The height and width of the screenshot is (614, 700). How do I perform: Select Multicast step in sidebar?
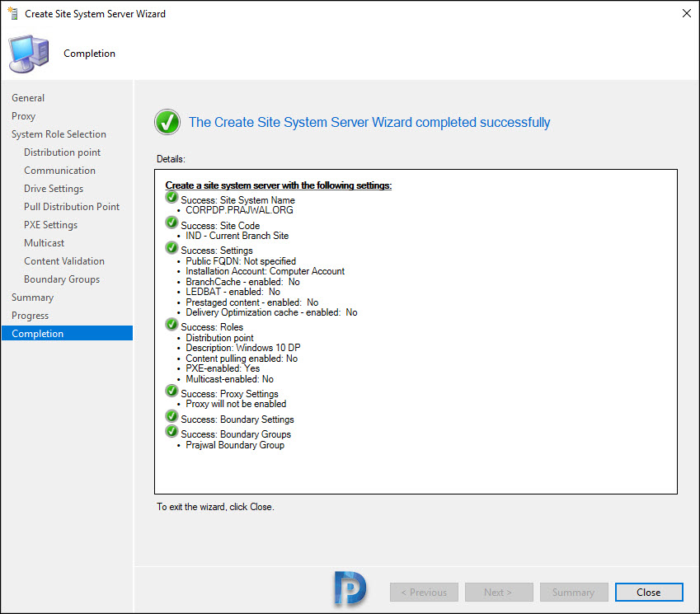45,243
